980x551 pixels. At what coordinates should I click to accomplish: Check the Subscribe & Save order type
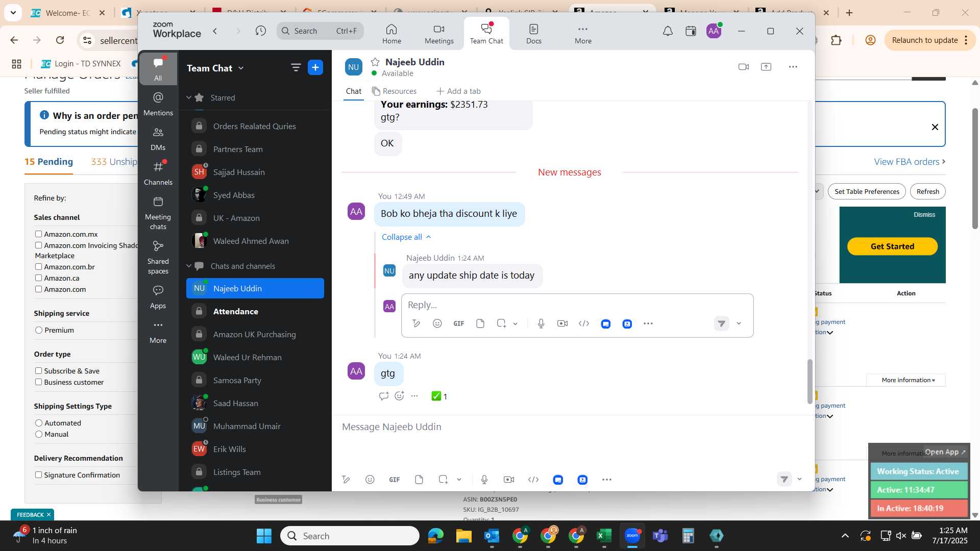coord(38,371)
